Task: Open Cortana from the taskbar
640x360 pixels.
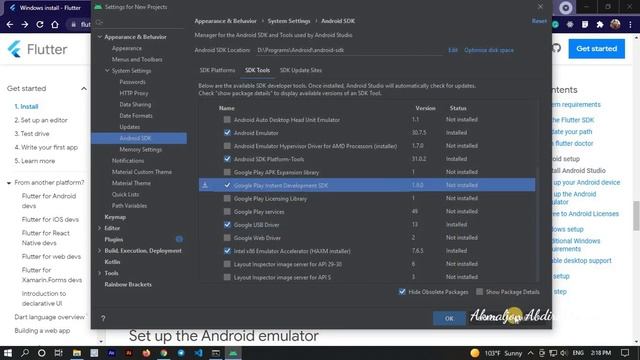Action: (42, 353)
